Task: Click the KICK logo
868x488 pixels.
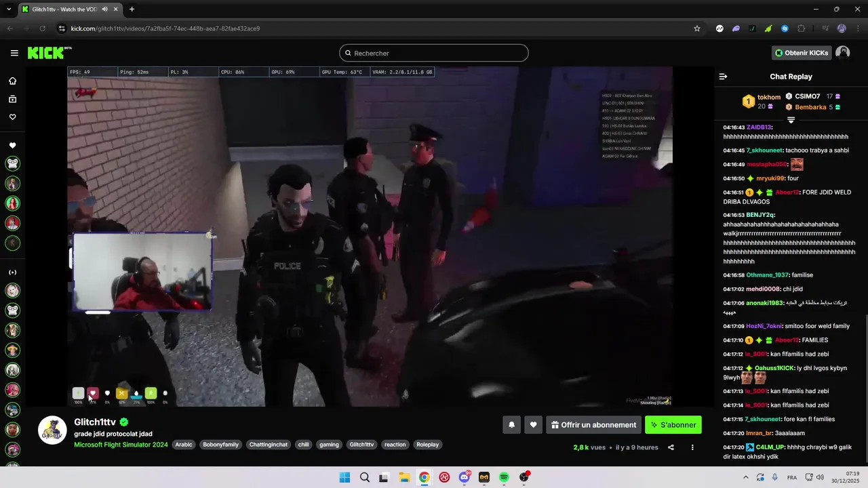Action: 49,53
